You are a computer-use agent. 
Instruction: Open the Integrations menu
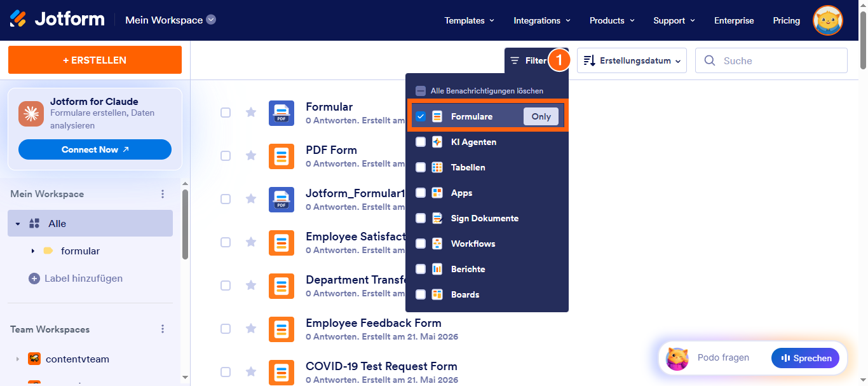click(542, 20)
